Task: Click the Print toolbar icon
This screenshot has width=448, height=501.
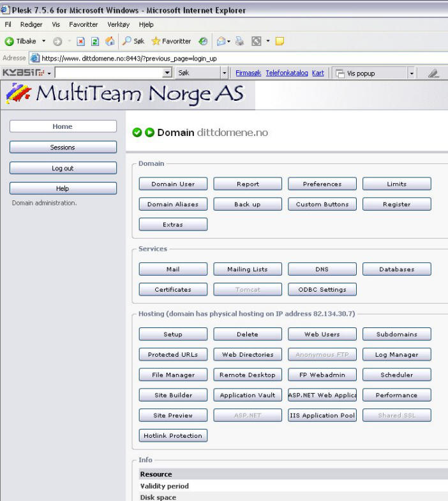Action: tap(240, 41)
